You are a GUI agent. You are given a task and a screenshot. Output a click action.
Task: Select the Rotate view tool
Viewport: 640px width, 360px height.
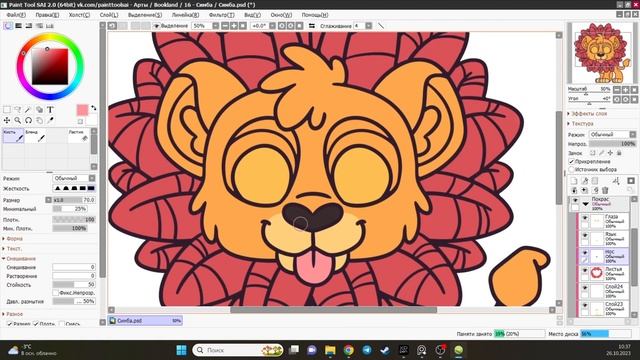click(28, 120)
